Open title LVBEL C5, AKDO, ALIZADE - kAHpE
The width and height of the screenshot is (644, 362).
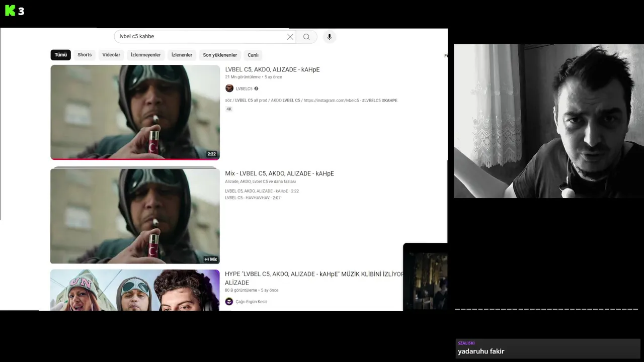pyautogui.click(x=272, y=69)
